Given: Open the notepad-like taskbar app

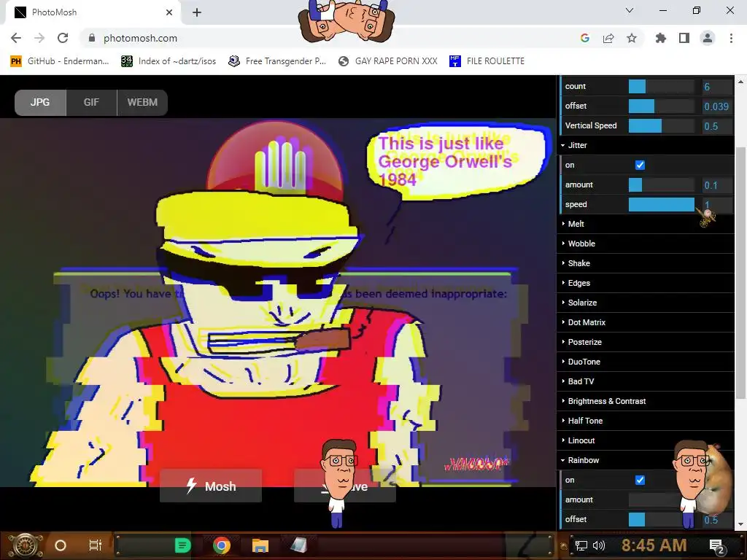Looking at the screenshot, I should pyautogui.click(x=298, y=545).
